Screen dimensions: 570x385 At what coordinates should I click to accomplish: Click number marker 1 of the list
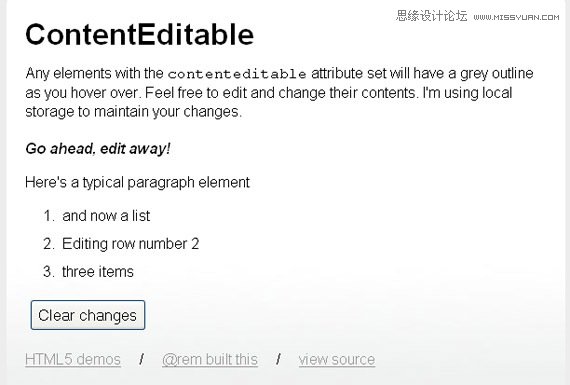tap(49, 216)
